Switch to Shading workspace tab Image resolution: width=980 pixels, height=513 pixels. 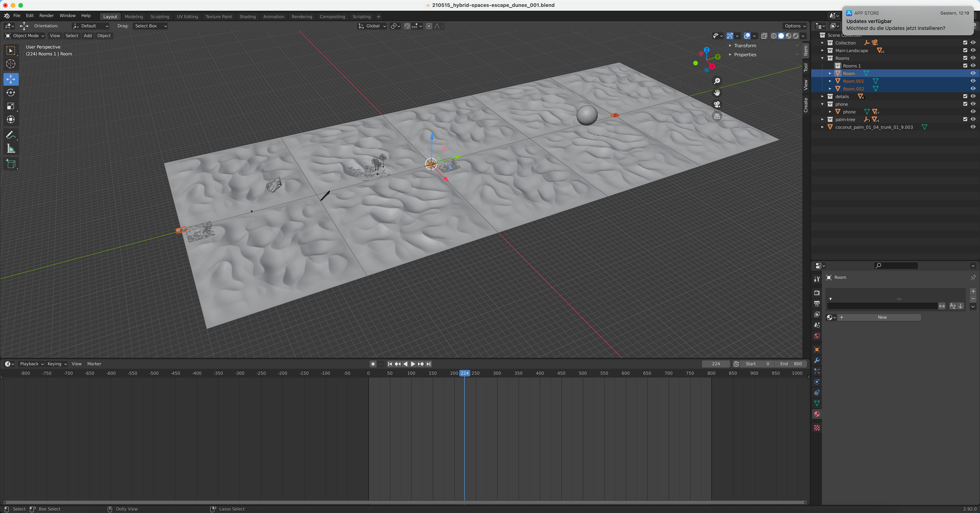[247, 17]
